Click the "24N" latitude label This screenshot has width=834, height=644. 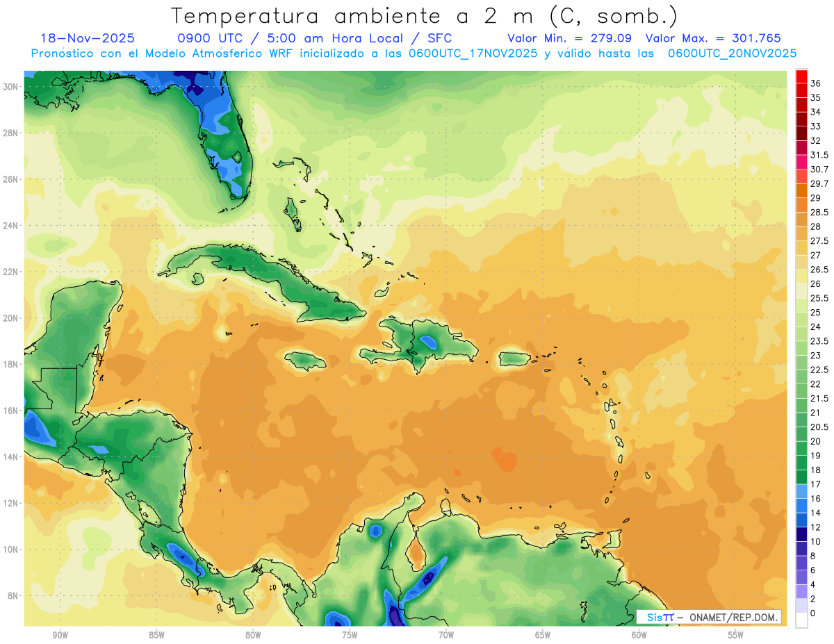[x=12, y=225]
